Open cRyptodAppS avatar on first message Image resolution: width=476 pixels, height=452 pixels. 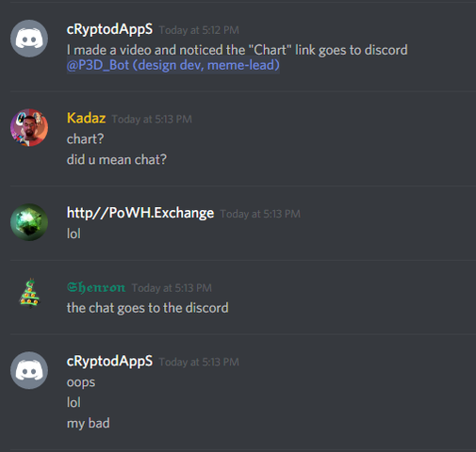pos(29,39)
